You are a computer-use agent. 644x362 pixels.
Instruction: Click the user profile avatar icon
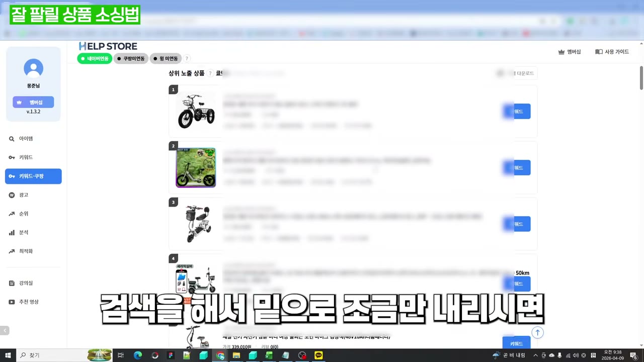33,68
